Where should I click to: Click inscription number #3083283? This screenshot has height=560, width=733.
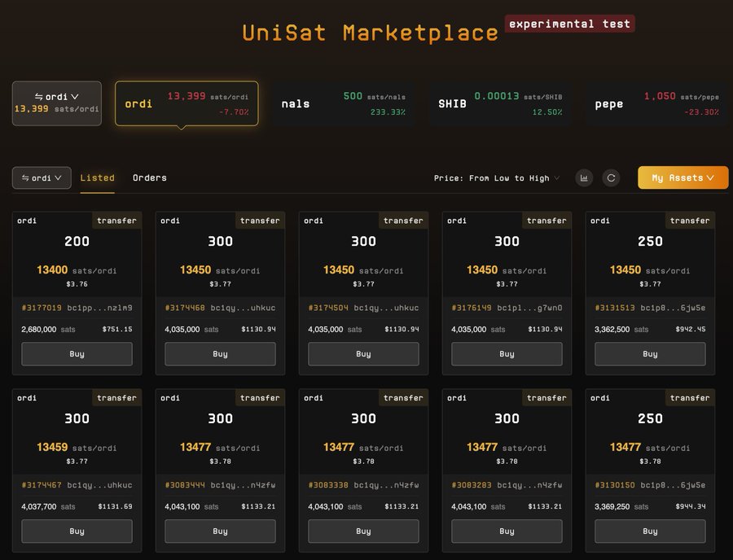click(x=472, y=485)
